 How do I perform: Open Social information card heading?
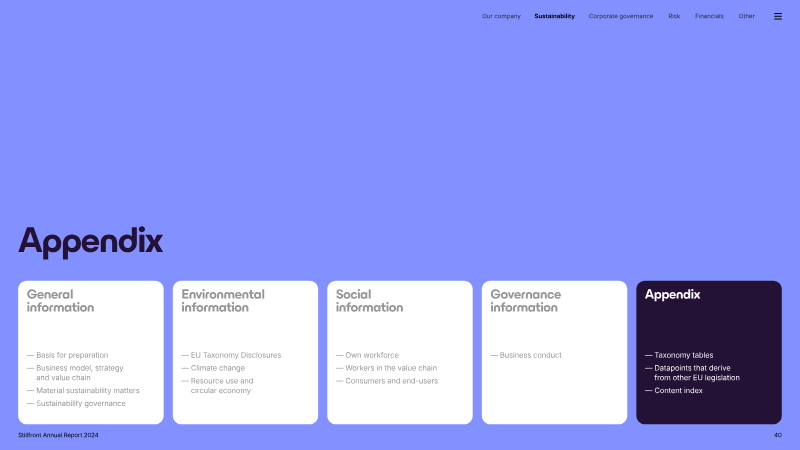[x=369, y=301]
